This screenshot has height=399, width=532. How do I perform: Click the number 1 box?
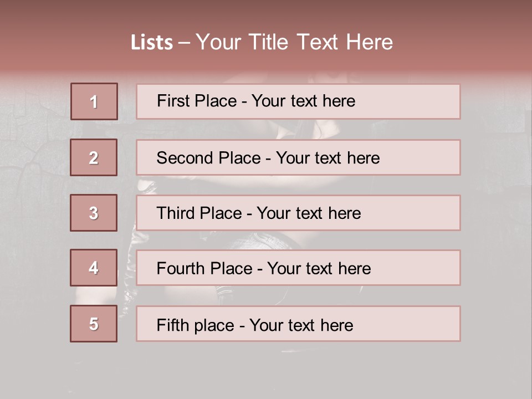[x=94, y=101]
